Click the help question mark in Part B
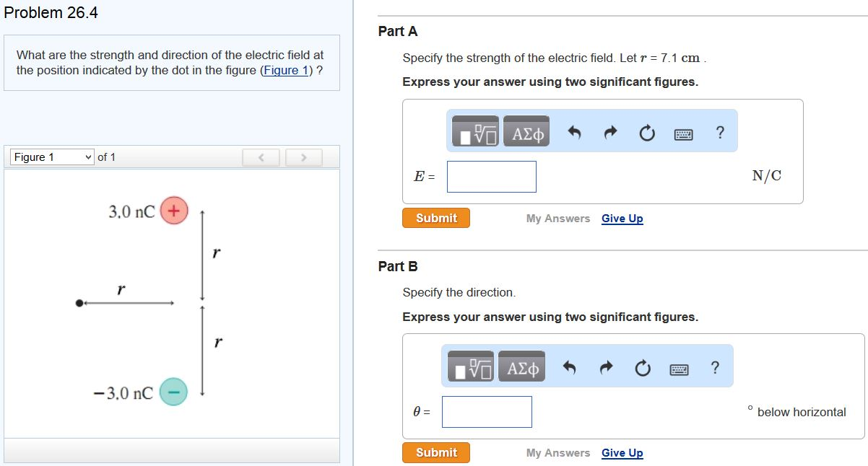 click(715, 367)
